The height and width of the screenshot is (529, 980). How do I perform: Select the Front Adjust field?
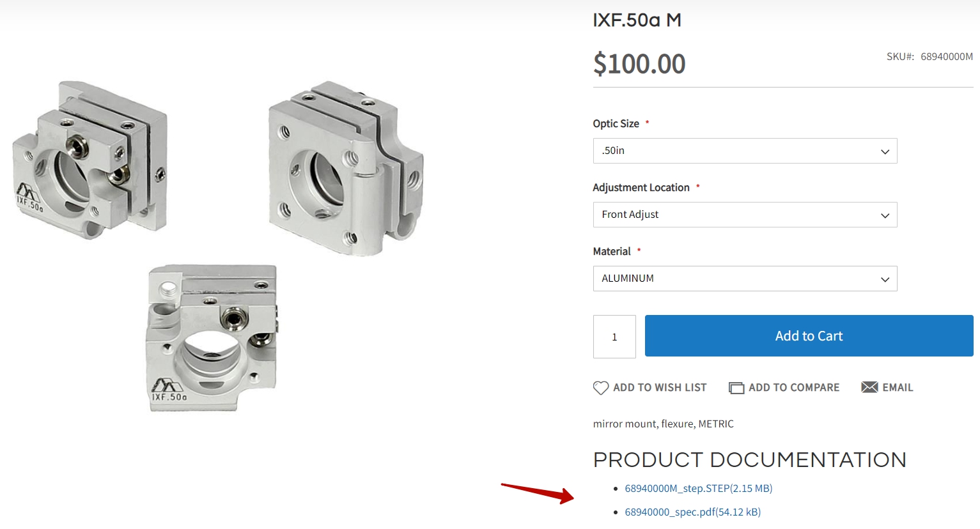[x=745, y=215]
